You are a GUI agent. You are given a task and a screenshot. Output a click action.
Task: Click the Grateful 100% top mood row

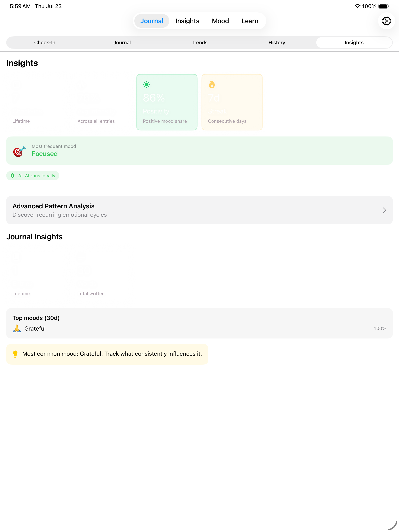point(199,328)
